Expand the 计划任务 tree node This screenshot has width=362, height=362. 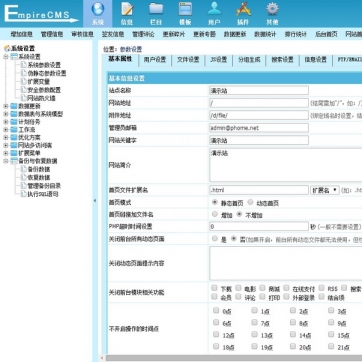6,122
